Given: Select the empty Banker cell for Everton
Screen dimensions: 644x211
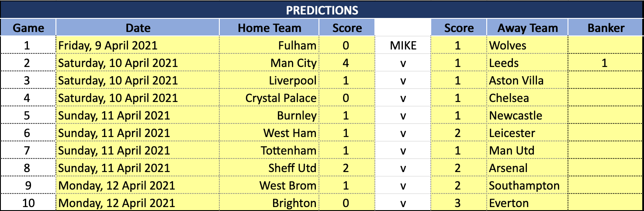Looking at the screenshot, I should pos(606,203).
